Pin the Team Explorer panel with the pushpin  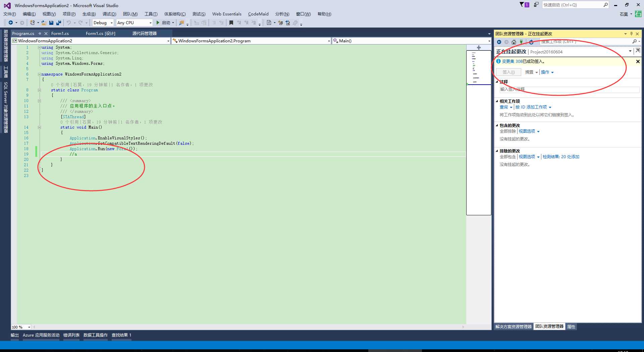tap(631, 34)
